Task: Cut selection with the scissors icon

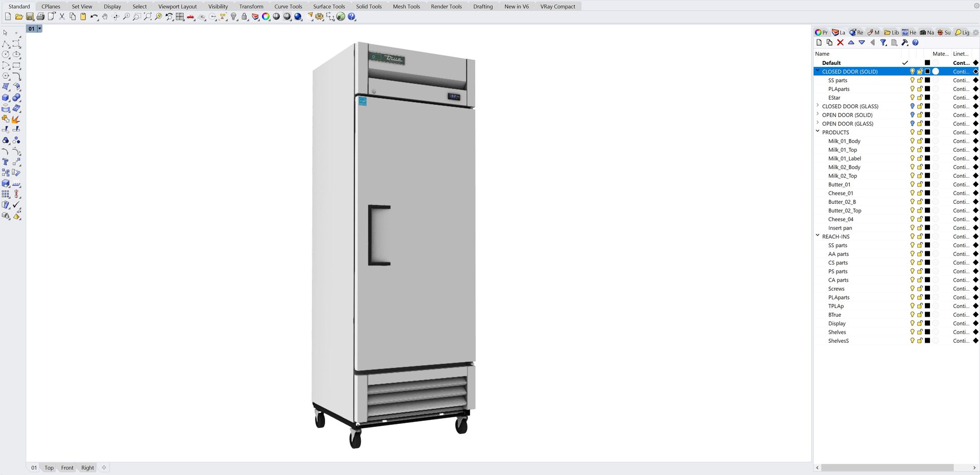Action: [62, 17]
